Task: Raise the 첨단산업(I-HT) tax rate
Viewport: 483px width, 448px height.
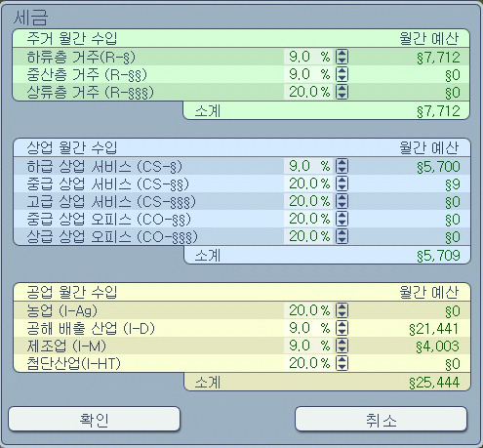Action: (342, 359)
